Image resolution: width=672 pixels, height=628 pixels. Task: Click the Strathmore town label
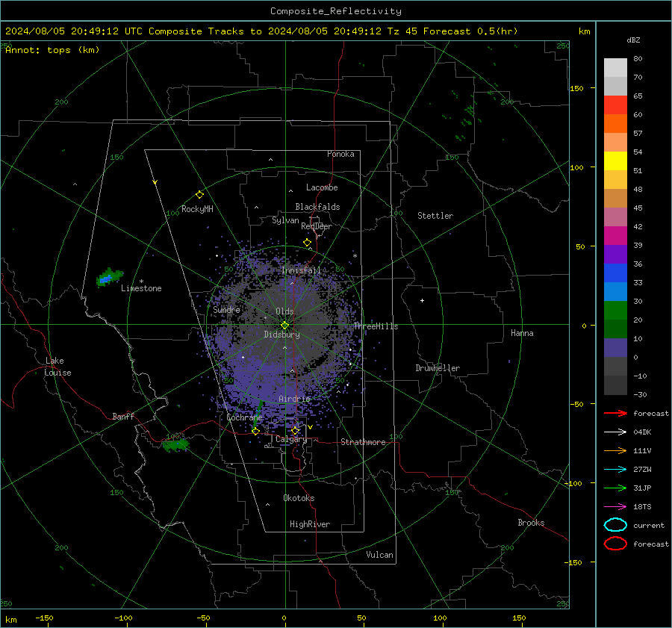363,442
